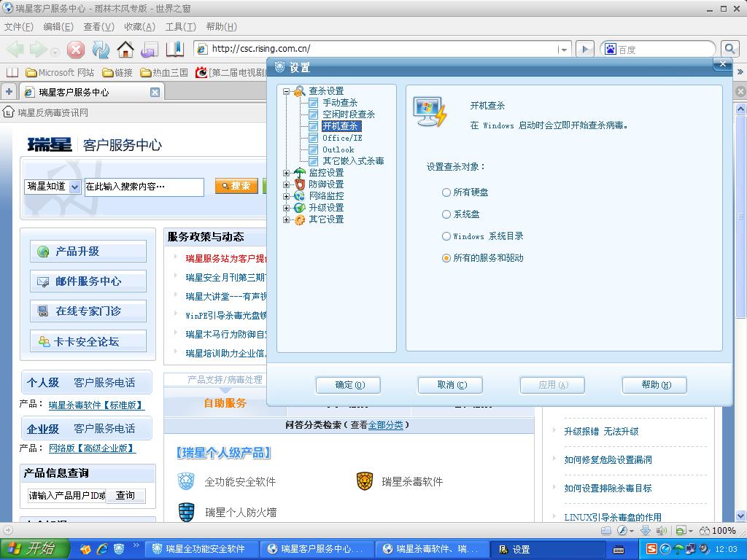
Task: Click the browser back arrow
Action: click(15, 49)
